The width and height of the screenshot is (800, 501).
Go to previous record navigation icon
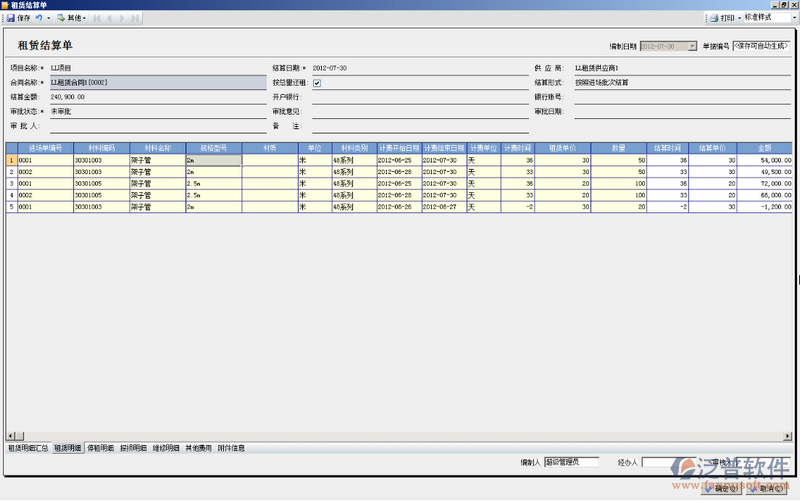(111, 18)
